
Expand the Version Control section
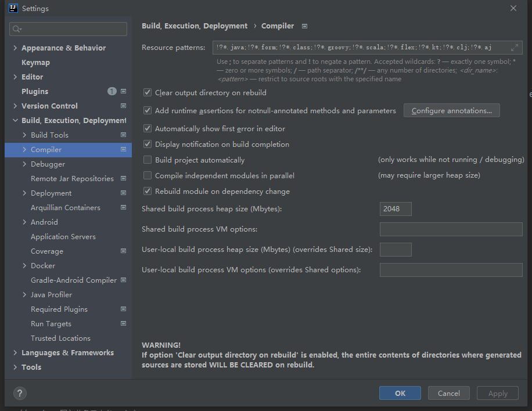click(15, 106)
